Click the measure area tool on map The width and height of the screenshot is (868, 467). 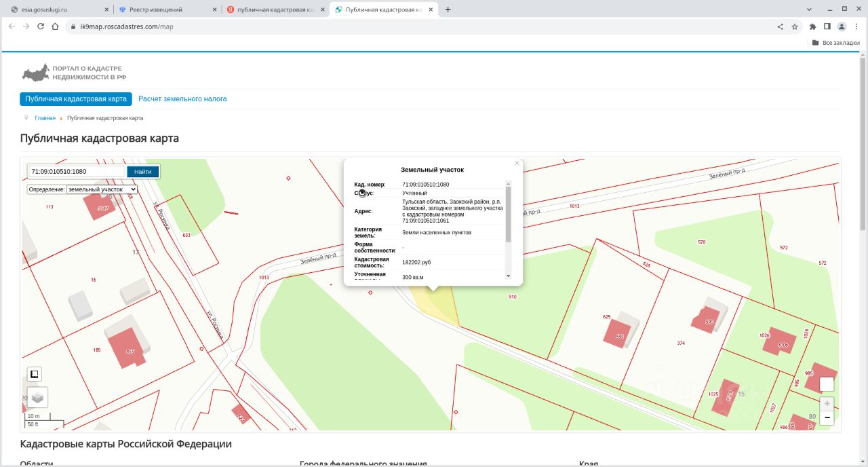[x=35, y=374]
